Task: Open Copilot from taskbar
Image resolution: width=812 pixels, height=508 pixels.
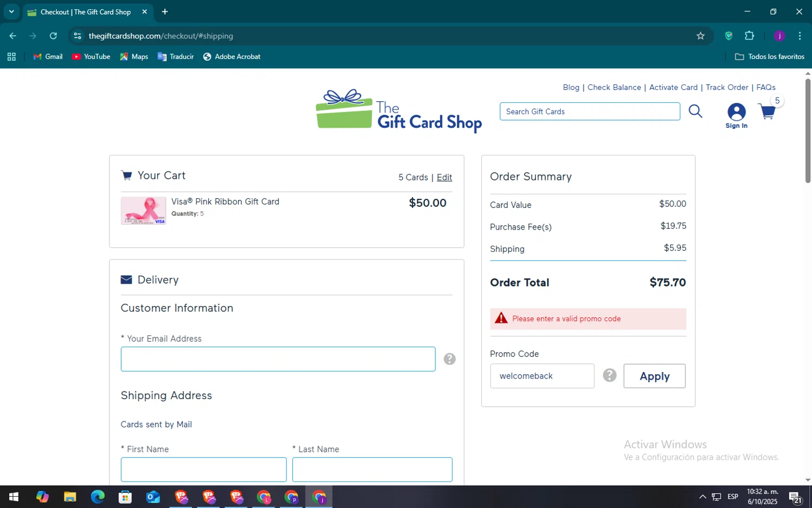Action: tap(42, 497)
